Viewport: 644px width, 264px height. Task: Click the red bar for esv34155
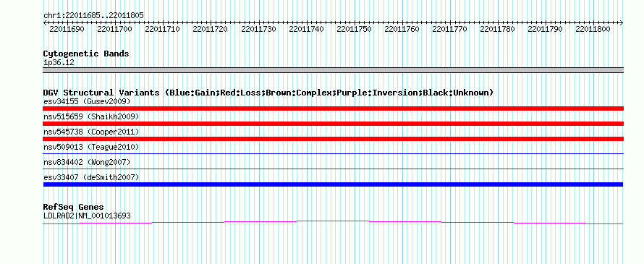click(x=333, y=108)
